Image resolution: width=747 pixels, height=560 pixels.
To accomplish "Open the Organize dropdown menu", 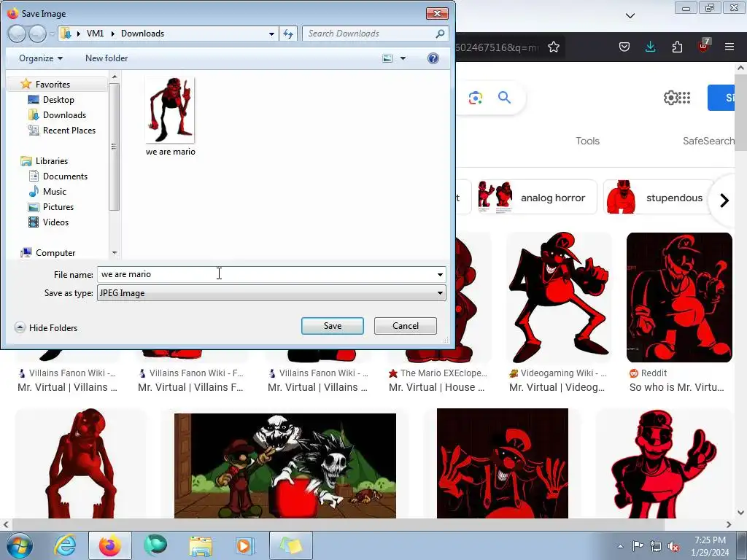I will 41,58.
